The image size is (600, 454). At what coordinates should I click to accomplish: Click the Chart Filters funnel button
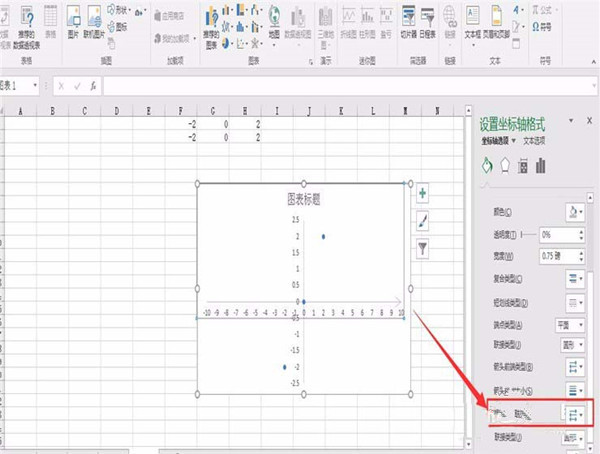[423, 247]
